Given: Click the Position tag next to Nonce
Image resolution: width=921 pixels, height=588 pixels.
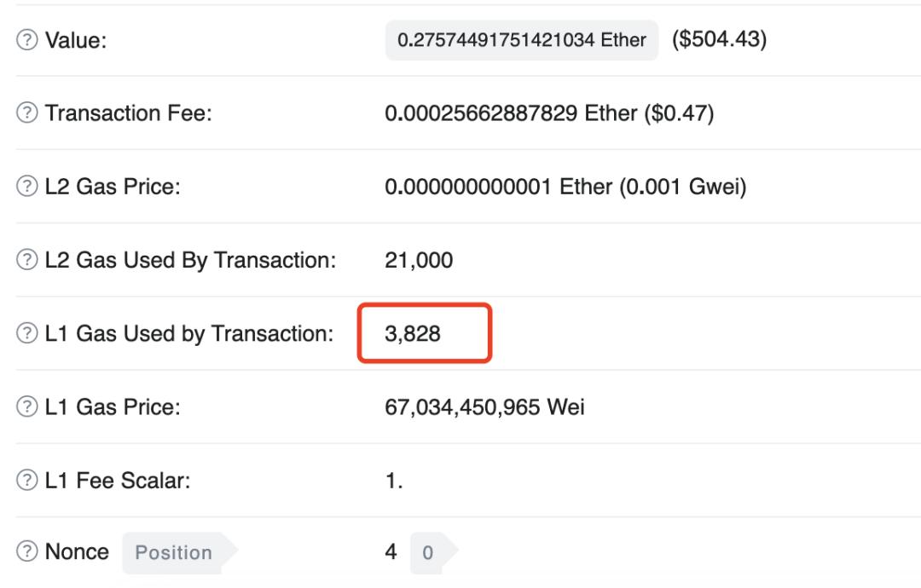Looking at the screenshot, I should pos(174,553).
